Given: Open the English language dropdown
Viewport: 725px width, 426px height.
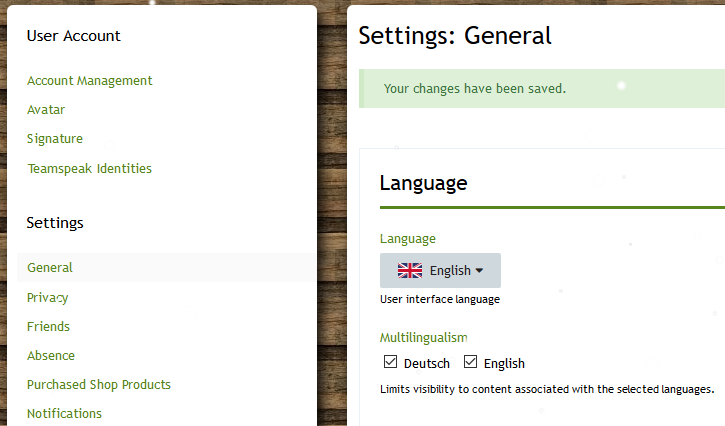Looking at the screenshot, I should (440, 271).
